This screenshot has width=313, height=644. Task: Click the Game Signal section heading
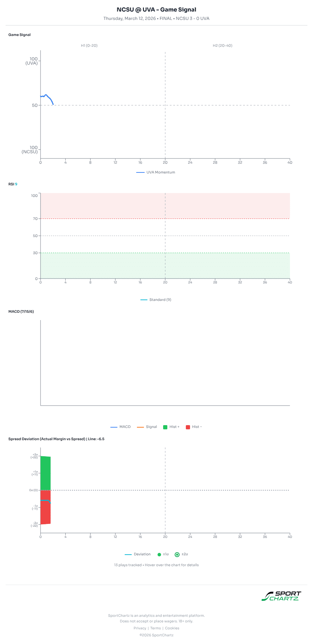tap(20, 35)
